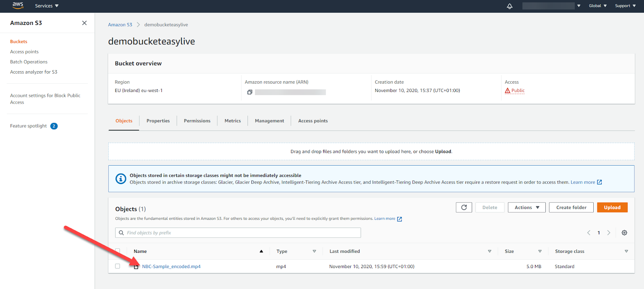Open Access points in the sidebar
The width and height of the screenshot is (644, 289).
pos(24,52)
